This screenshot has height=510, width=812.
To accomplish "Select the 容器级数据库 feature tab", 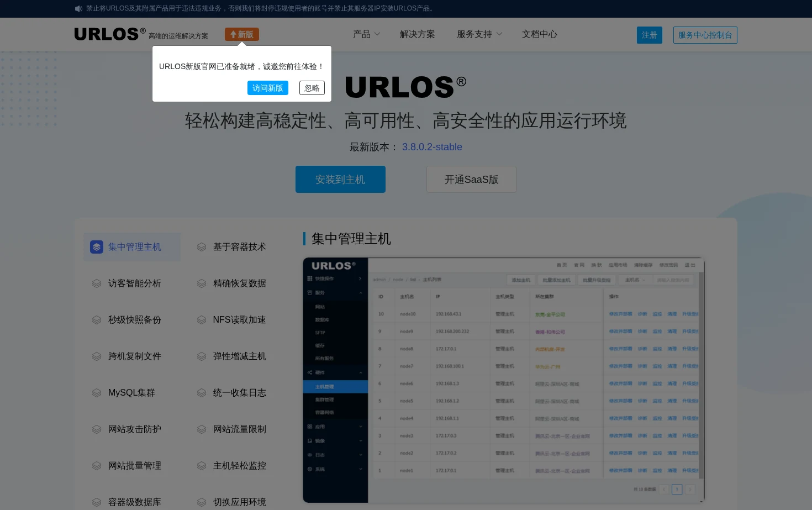I will pyautogui.click(x=132, y=502).
